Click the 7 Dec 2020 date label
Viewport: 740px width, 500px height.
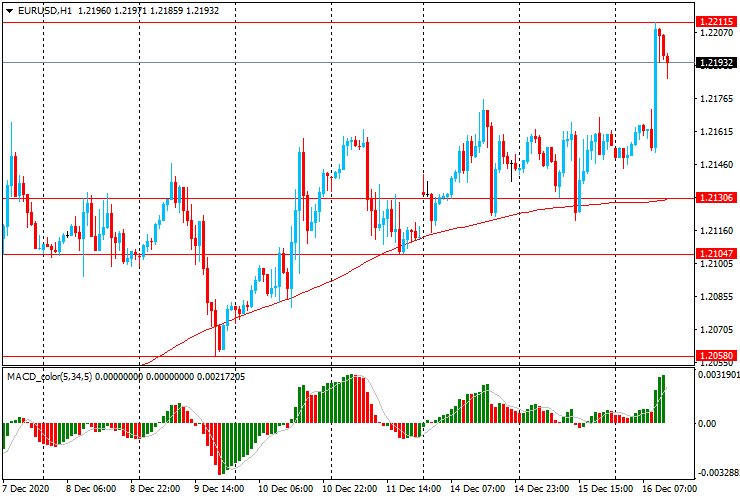click(25, 488)
